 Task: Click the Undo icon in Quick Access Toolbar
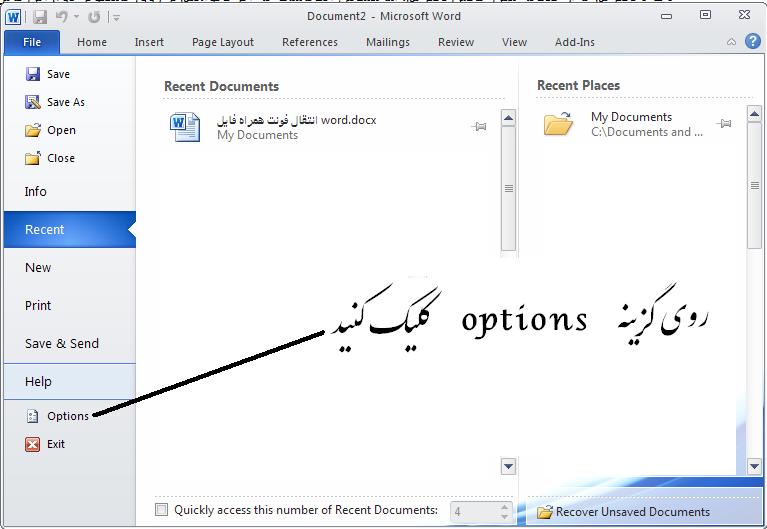(63, 17)
